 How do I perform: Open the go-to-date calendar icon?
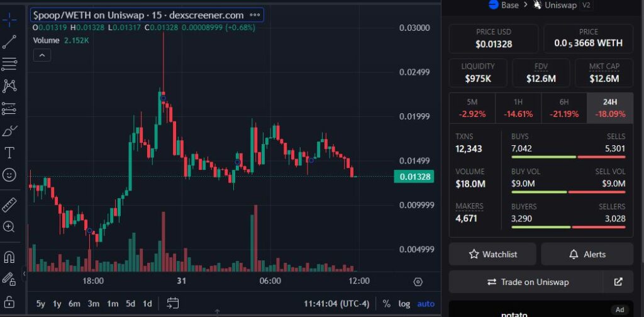click(x=172, y=303)
